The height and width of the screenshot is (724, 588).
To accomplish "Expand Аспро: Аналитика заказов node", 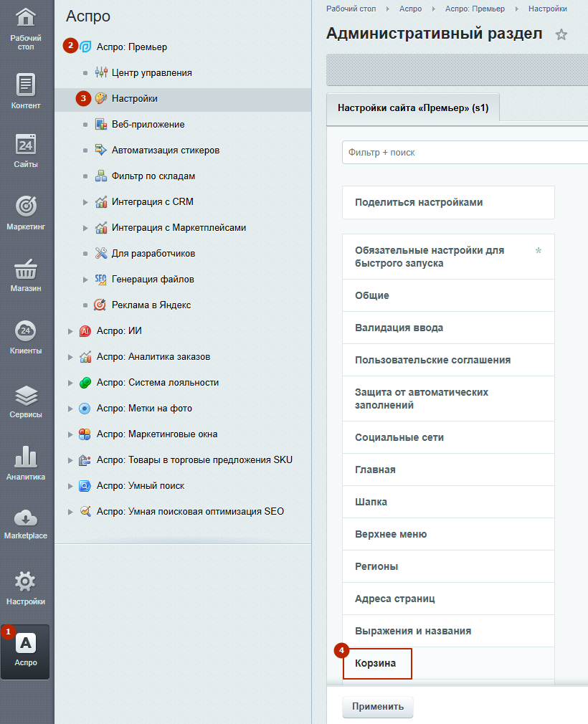I will (x=70, y=358).
